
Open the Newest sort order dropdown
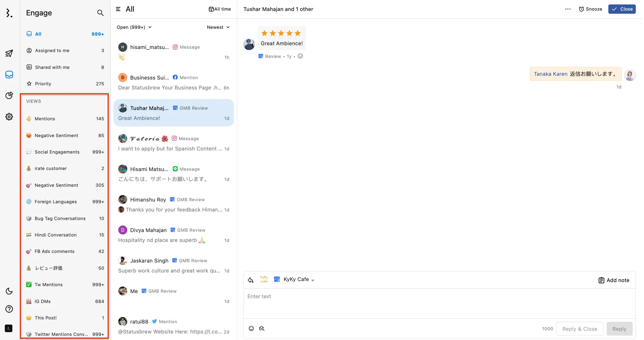pos(218,27)
